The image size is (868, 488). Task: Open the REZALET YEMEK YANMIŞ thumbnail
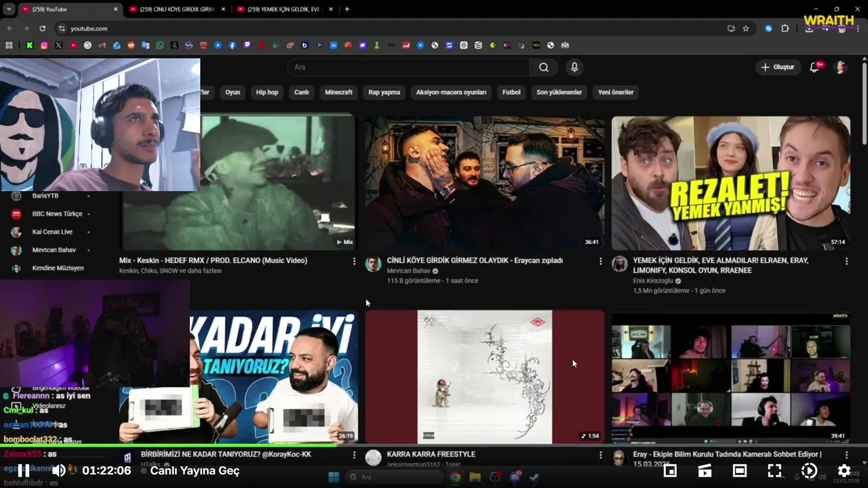pos(731,183)
